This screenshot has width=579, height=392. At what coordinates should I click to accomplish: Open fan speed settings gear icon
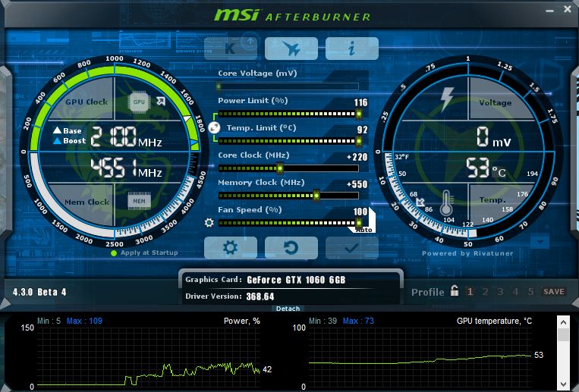click(x=209, y=223)
